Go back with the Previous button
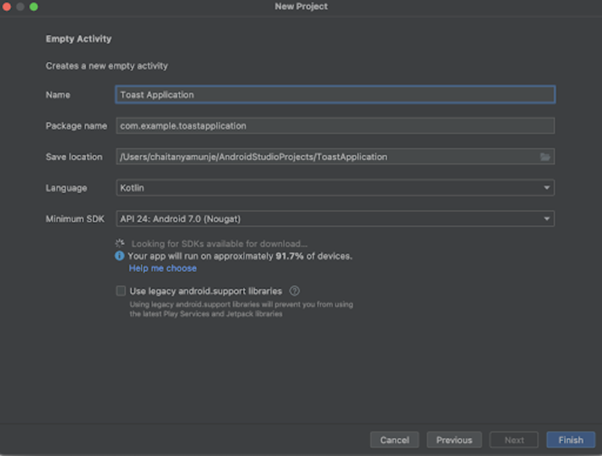Image resolution: width=602 pixels, height=457 pixels. [x=453, y=440]
